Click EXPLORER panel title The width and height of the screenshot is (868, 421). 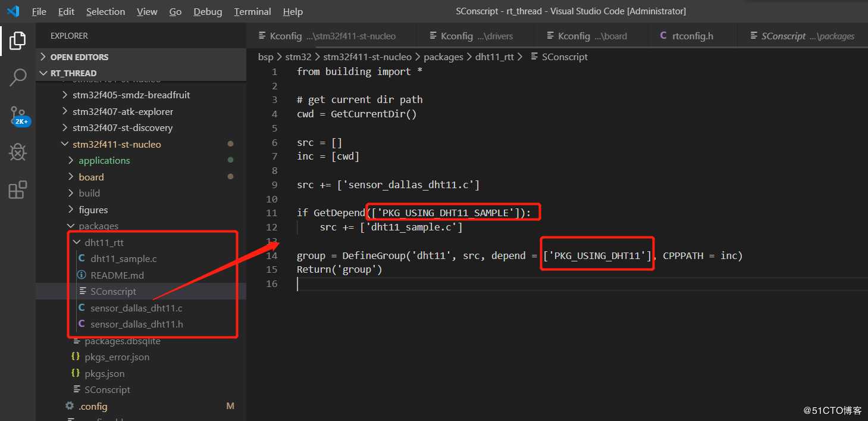(69, 36)
